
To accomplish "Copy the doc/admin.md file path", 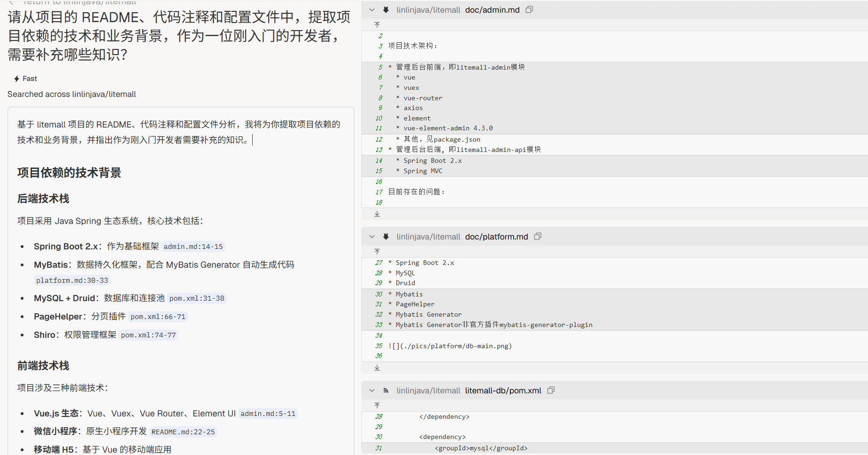I will (x=529, y=9).
